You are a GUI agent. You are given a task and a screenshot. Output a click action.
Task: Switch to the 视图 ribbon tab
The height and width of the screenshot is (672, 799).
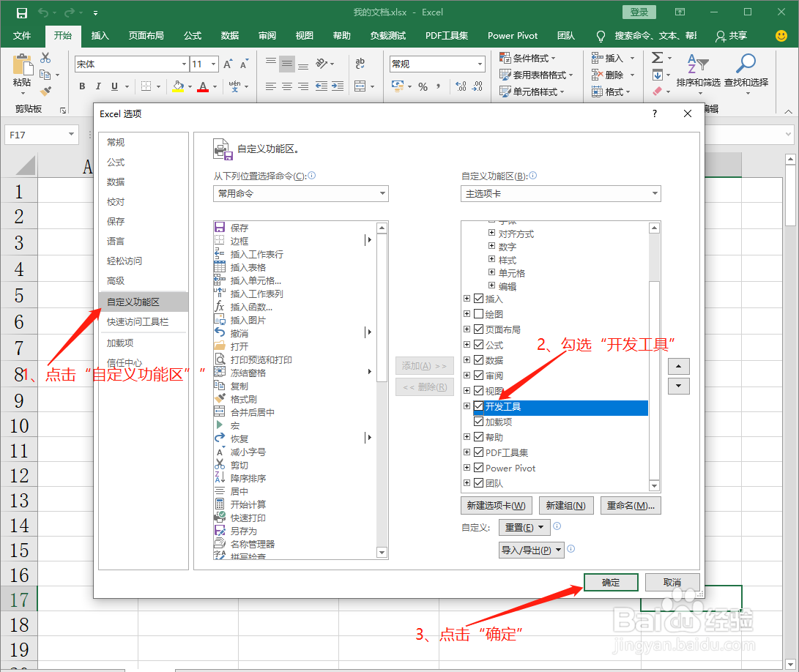point(304,36)
